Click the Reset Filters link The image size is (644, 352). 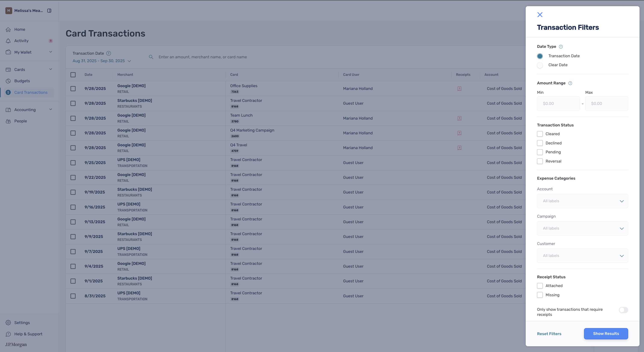pyautogui.click(x=549, y=334)
